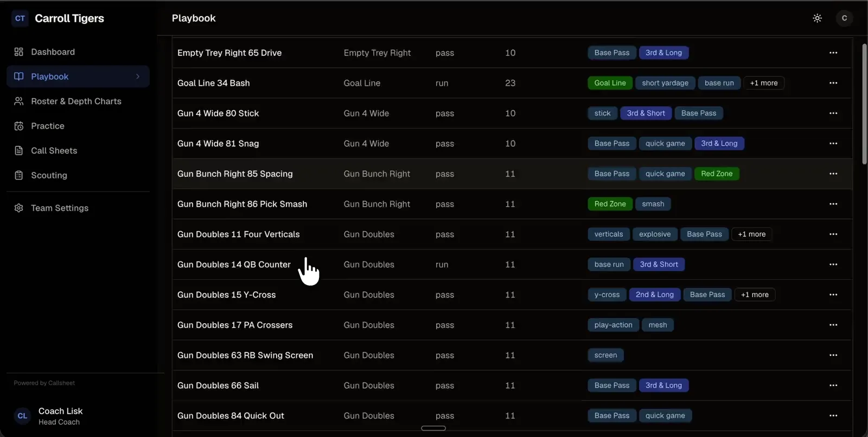Toggle the light/dark theme sun icon

tap(817, 18)
